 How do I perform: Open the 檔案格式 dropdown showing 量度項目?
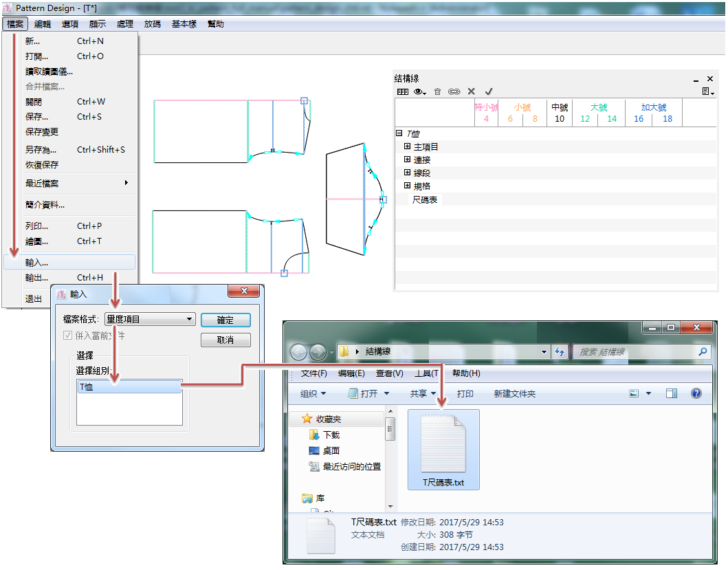[150, 319]
